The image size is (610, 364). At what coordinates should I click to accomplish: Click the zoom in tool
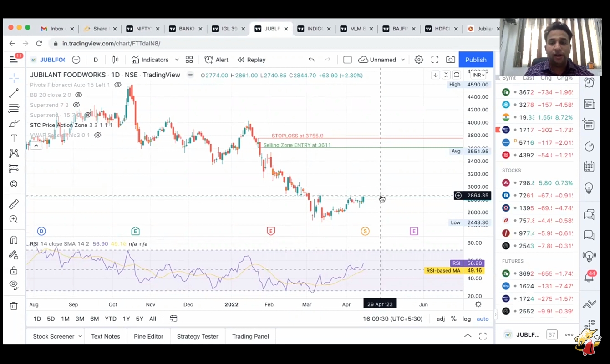[x=14, y=219]
